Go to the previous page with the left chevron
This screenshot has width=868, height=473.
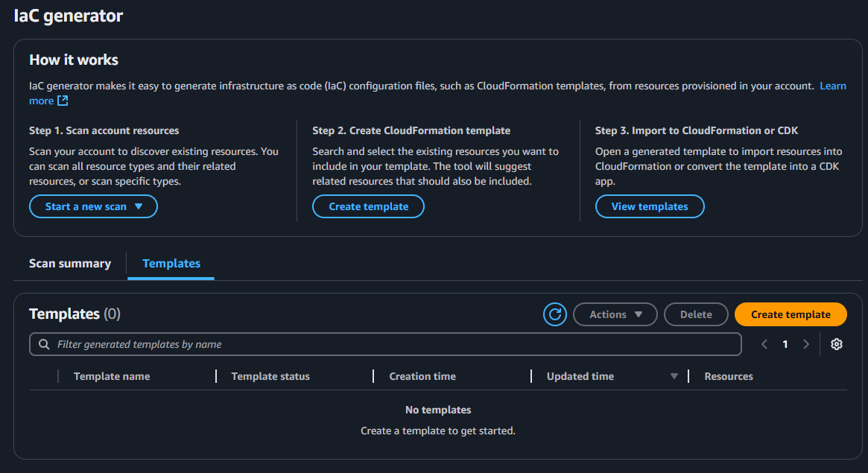coord(764,344)
